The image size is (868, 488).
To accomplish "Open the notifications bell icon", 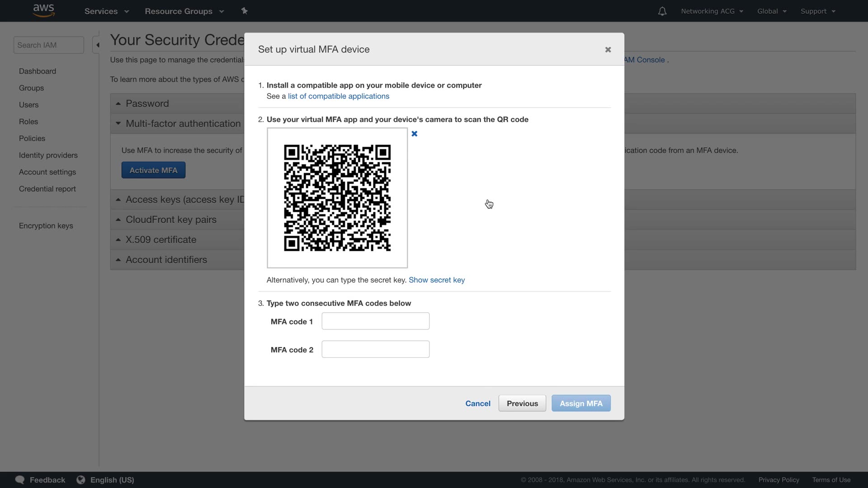I will point(662,11).
